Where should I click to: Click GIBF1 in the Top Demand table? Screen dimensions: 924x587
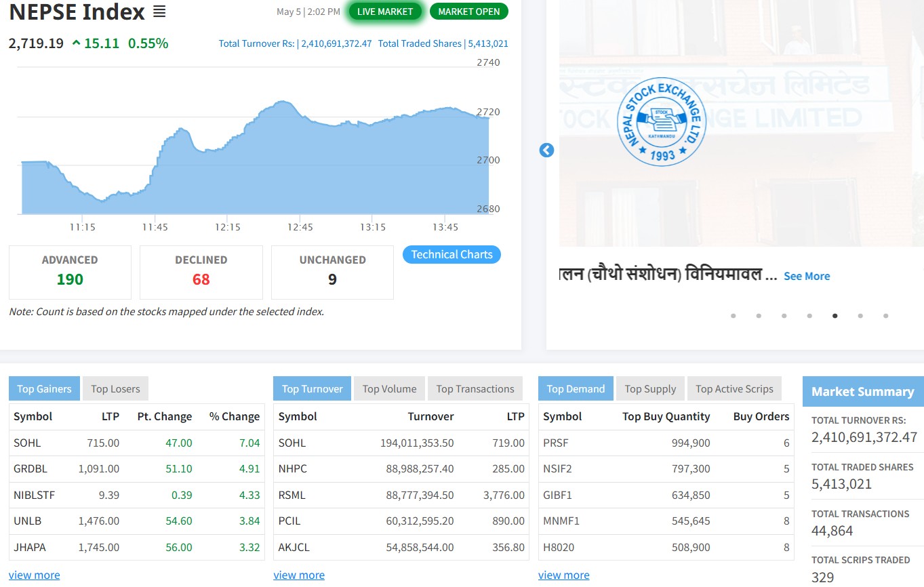(558, 495)
